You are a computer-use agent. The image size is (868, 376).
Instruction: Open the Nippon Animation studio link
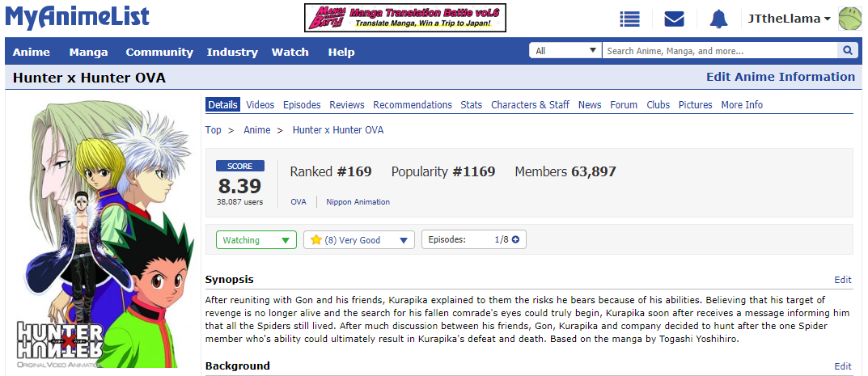click(x=358, y=202)
